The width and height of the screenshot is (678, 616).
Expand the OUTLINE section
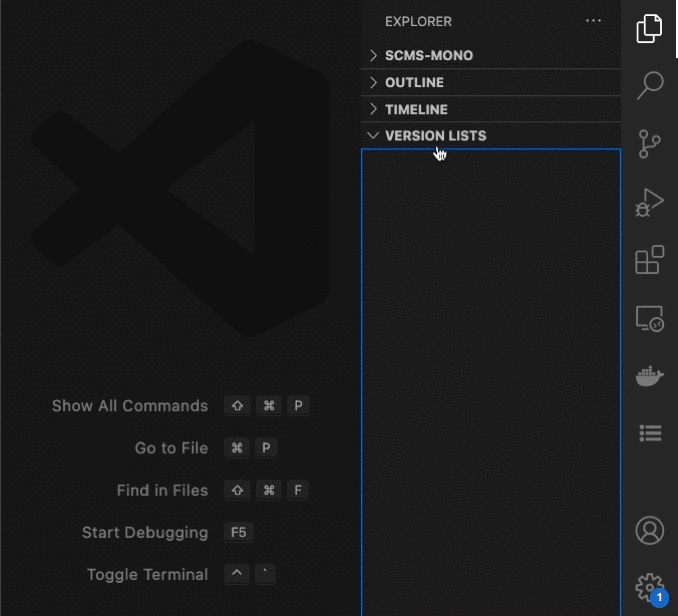[491, 82]
